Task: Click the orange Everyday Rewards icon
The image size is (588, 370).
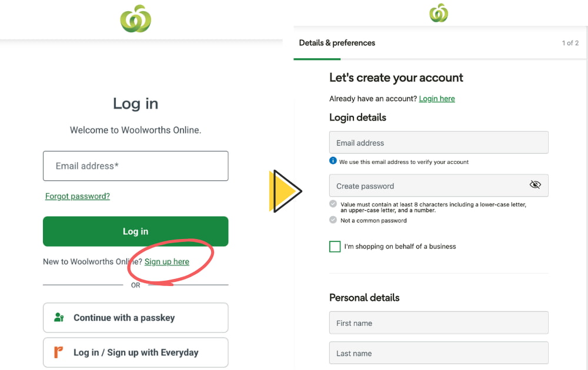Action: coord(59,352)
